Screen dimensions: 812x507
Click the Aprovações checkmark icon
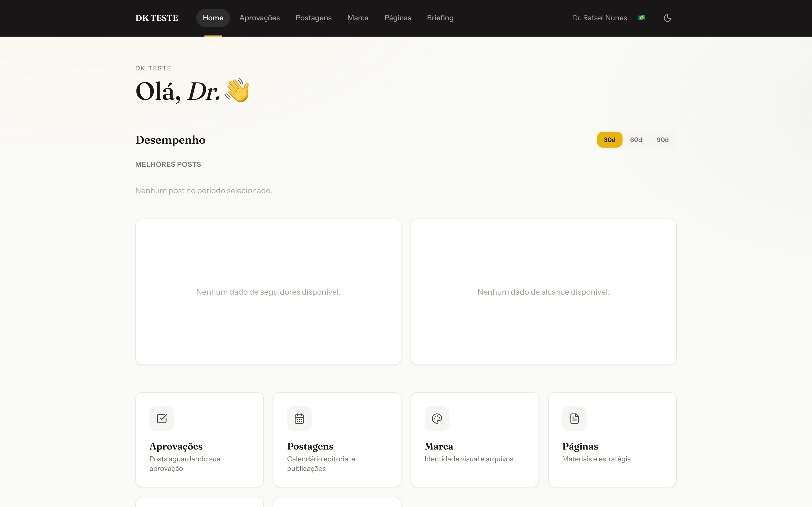[x=162, y=419]
